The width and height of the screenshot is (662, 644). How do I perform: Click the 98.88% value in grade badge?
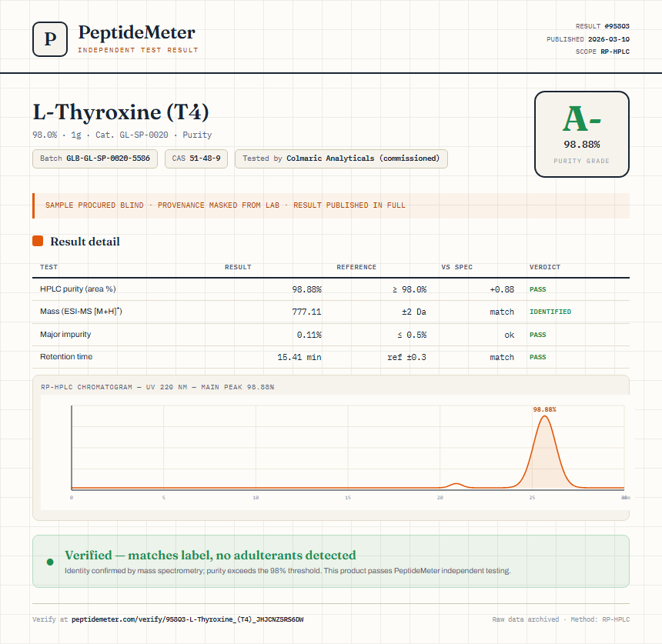[582, 145]
